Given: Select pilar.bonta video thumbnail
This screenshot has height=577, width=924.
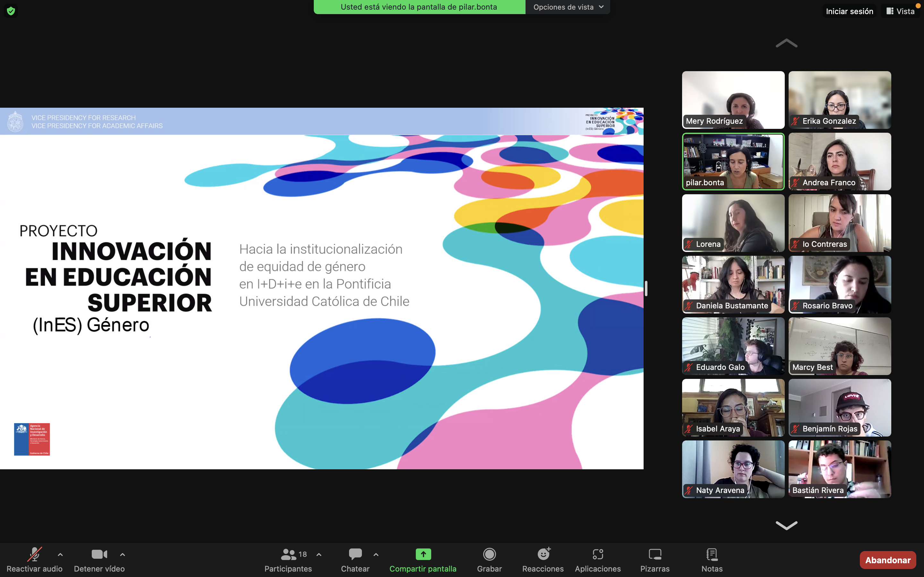Looking at the screenshot, I should 733,161.
